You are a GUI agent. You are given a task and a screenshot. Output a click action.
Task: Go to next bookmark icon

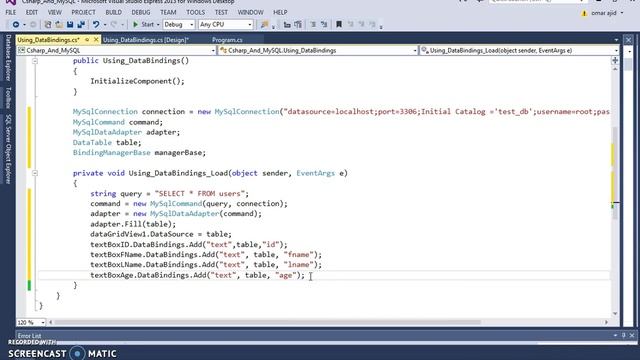click(x=361, y=24)
